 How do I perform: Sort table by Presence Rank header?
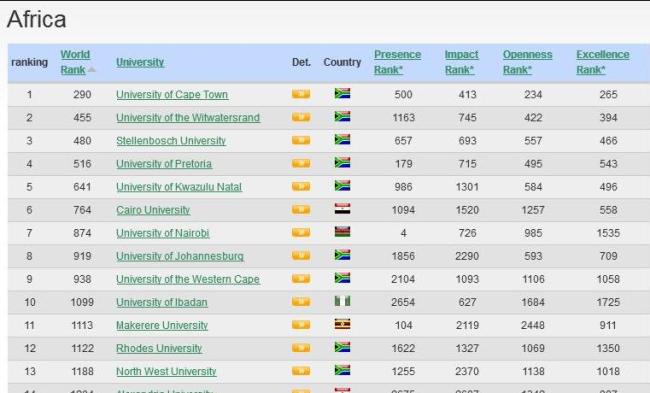point(397,62)
